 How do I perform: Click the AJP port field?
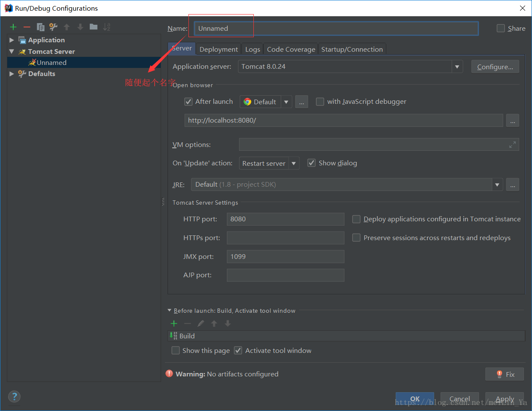click(285, 275)
